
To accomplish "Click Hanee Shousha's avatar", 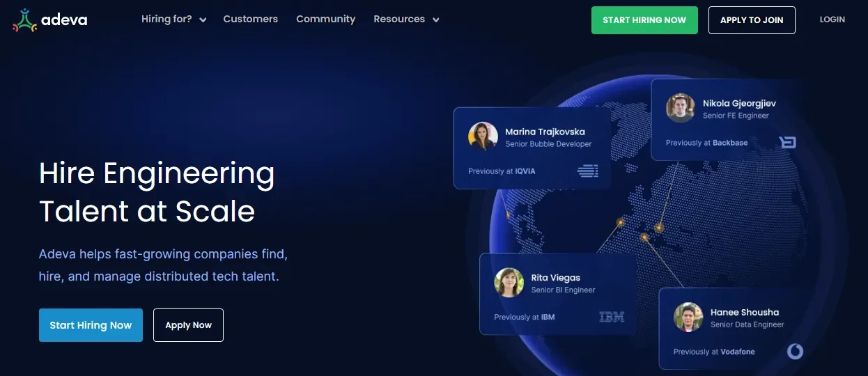I will click(x=688, y=318).
